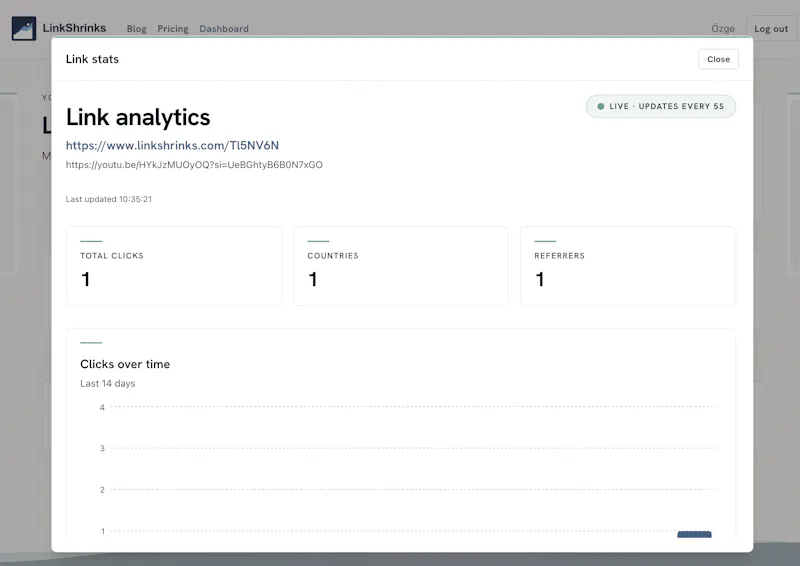The height and width of the screenshot is (566, 800).
Task: Click the y-axis value 2 in chart
Action: click(102, 490)
